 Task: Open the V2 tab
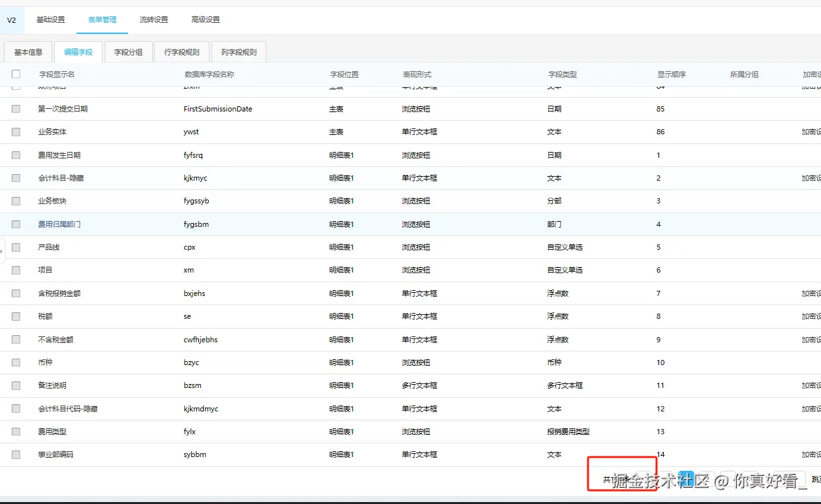click(12, 20)
